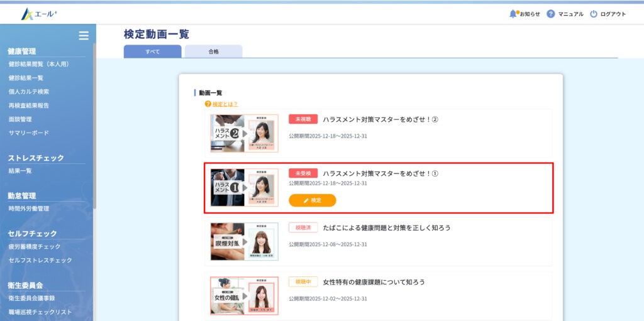
Task: Open the manual question mark icon
Action: pyautogui.click(x=550, y=14)
